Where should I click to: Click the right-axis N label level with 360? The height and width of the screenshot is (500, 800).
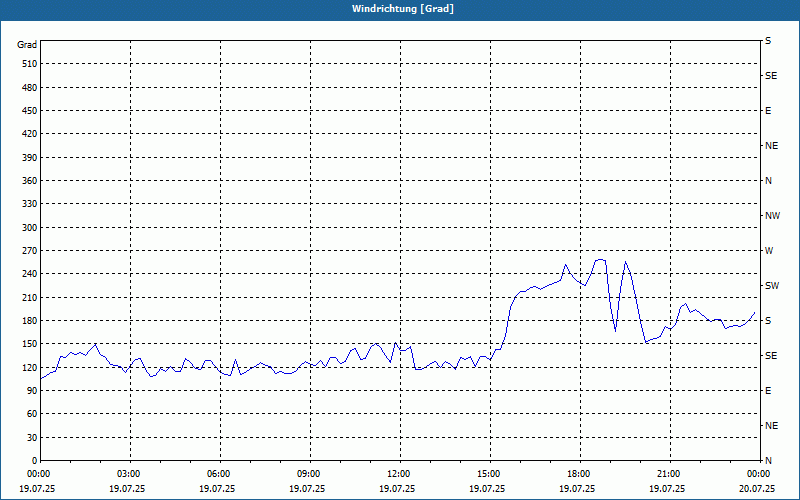pos(768,181)
